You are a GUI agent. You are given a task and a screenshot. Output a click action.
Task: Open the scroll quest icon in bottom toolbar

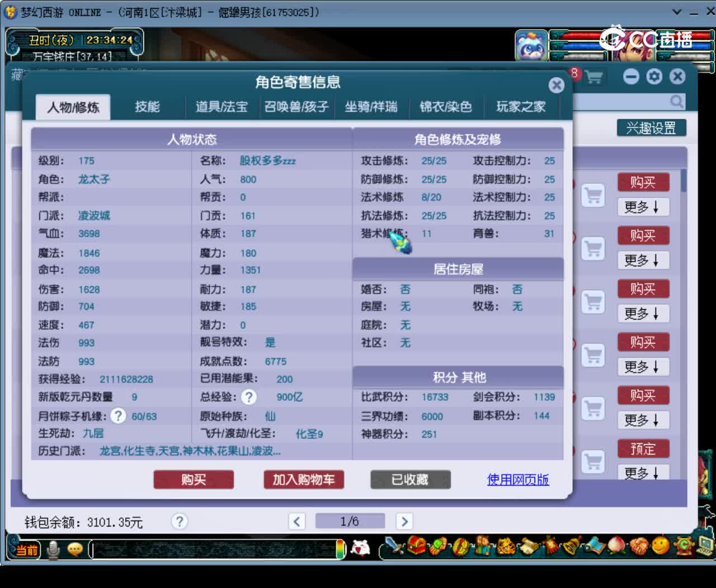click(528, 546)
